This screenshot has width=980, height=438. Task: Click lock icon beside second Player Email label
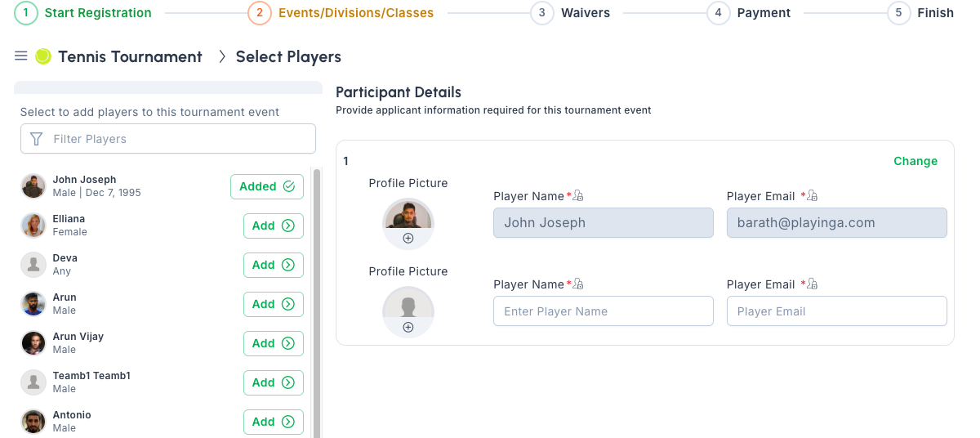pos(812,284)
